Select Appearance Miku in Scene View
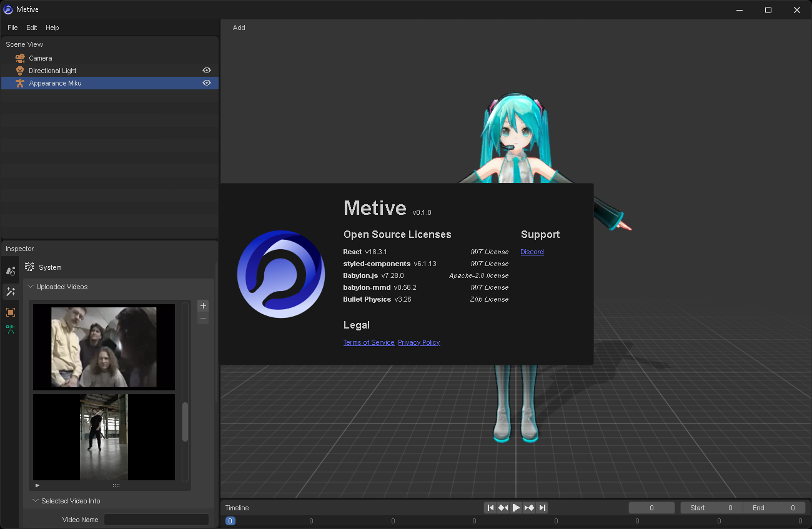 pos(110,83)
